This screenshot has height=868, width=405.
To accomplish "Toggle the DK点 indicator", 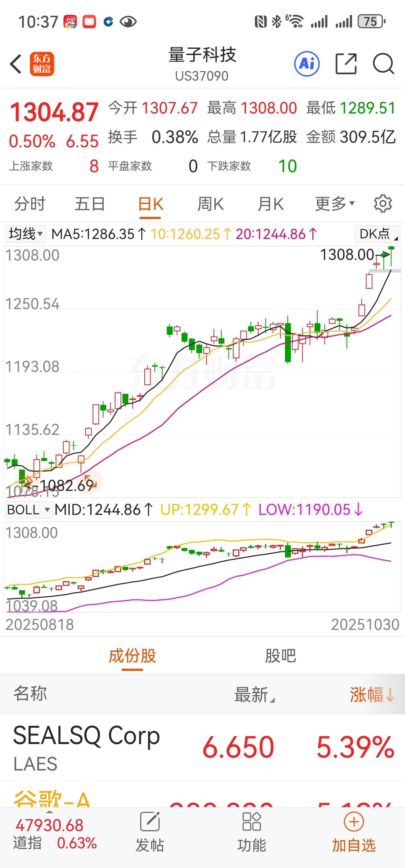I will tap(377, 234).
